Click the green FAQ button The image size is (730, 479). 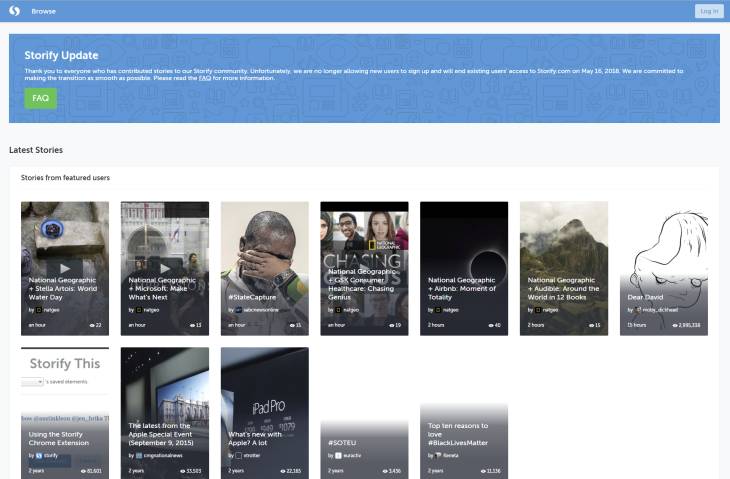click(x=41, y=98)
